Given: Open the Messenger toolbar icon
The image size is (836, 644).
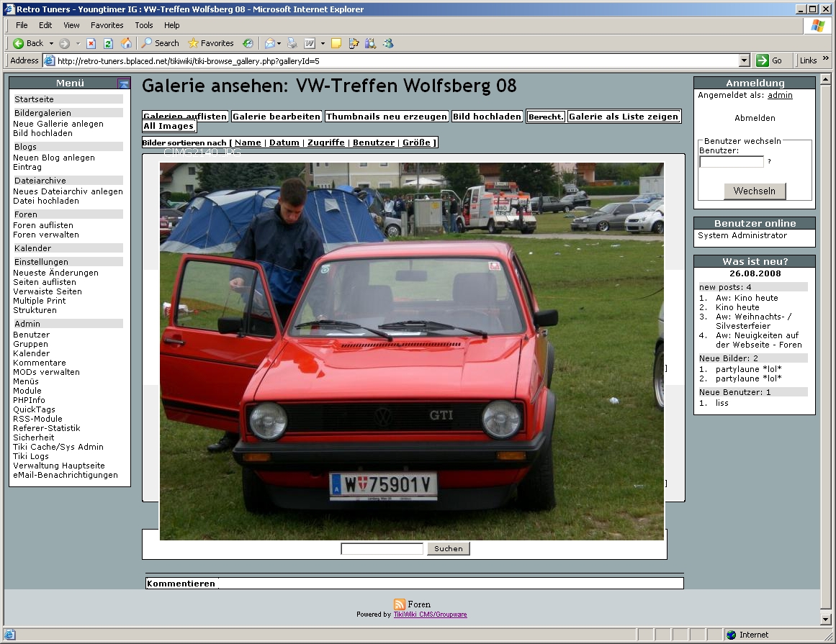Looking at the screenshot, I should (x=388, y=43).
